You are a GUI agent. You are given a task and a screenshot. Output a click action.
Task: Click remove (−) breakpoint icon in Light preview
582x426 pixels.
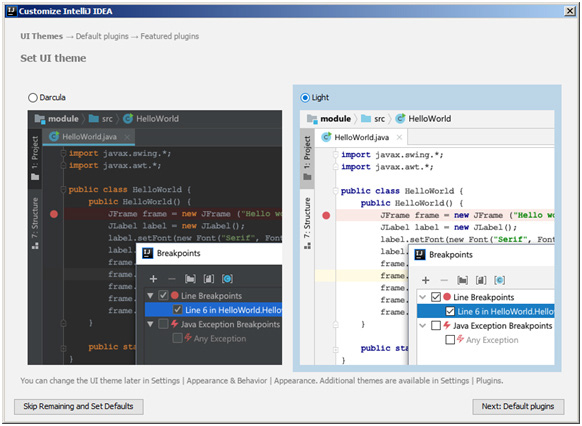point(444,280)
